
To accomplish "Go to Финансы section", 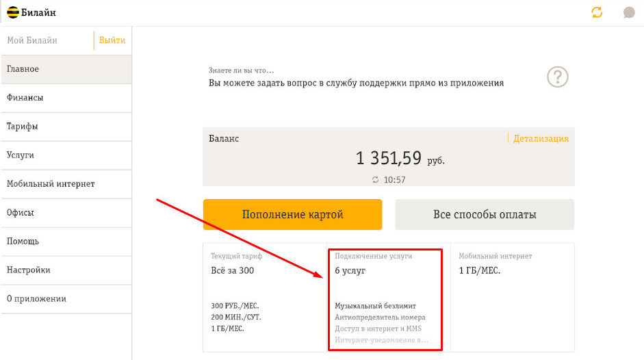I will pos(66,98).
